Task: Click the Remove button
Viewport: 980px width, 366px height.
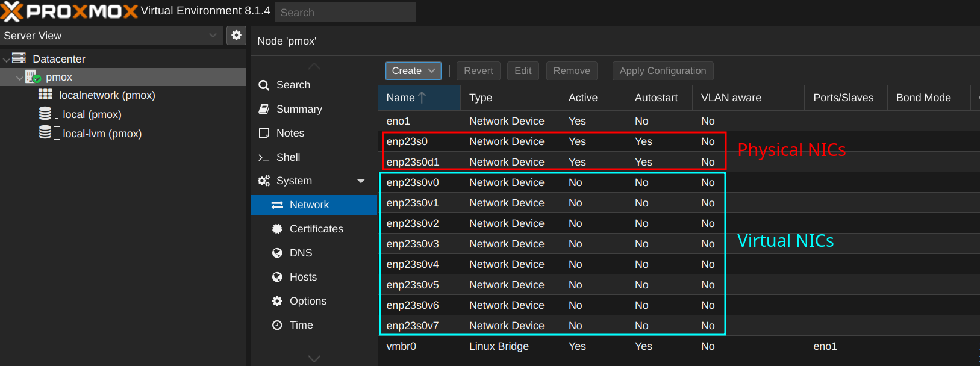Action: click(572, 70)
